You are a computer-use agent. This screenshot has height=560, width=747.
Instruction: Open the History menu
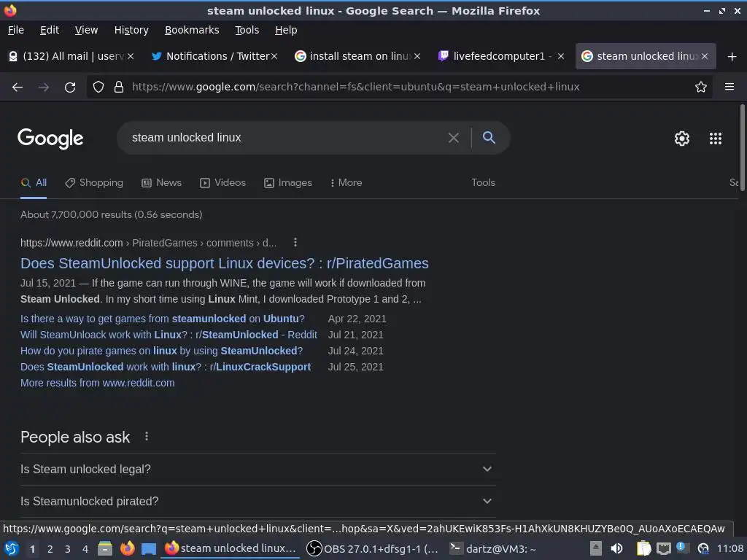pyautogui.click(x=131, y=30)
